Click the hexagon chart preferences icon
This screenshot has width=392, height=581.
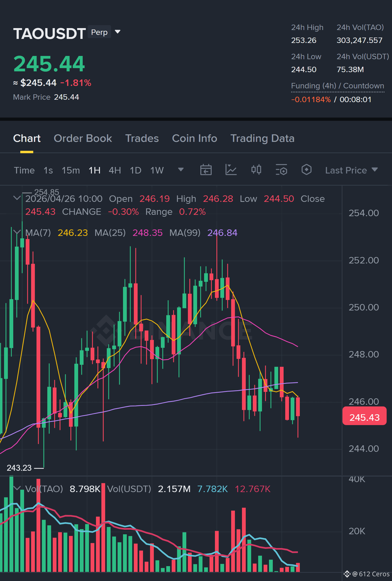(x=306, y=170)
